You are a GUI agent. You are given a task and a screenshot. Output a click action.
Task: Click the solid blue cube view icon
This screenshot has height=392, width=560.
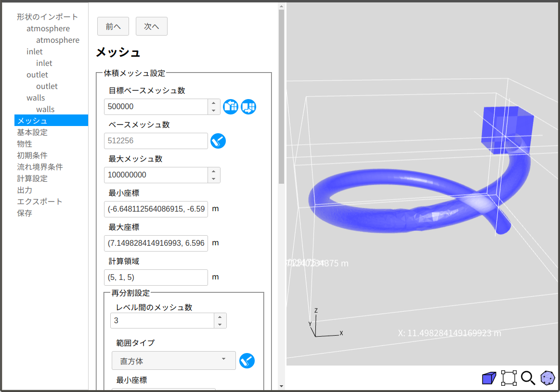click(489, 378)
